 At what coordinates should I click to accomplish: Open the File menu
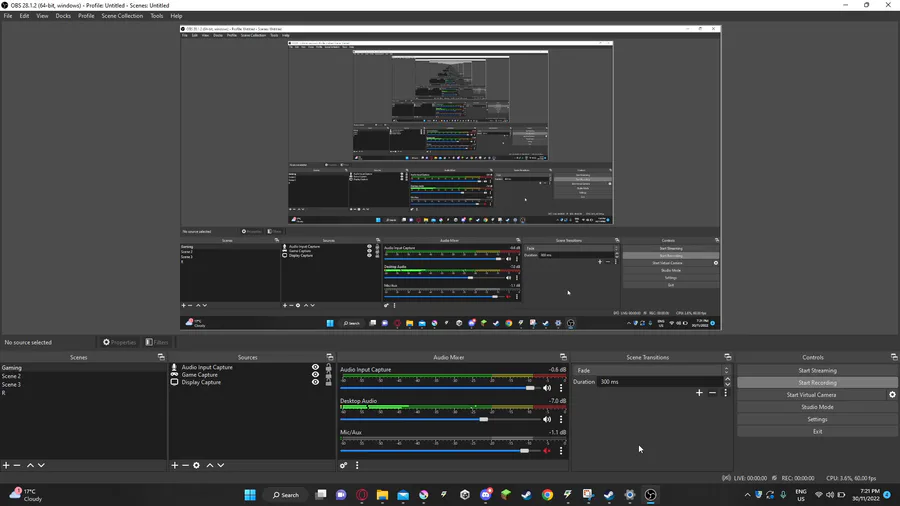(8, 16)
